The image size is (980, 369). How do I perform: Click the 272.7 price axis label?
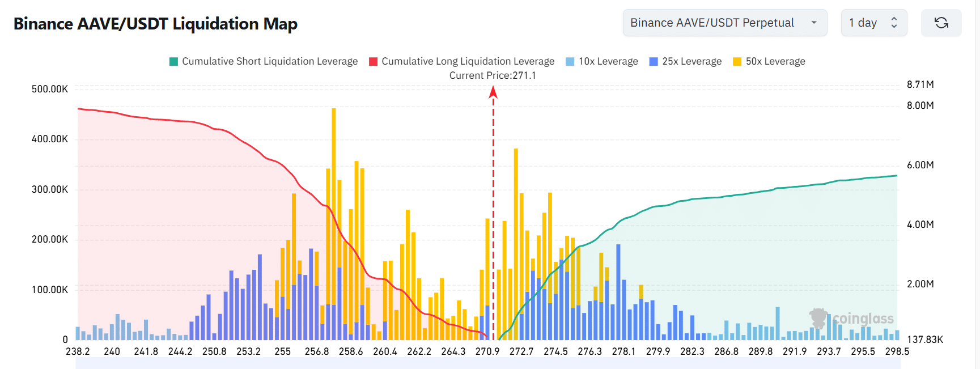521,351
